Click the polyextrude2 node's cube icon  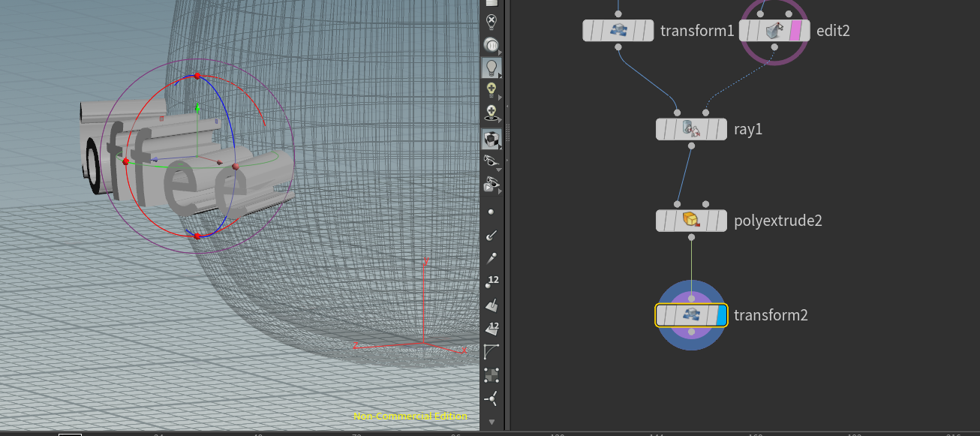690,220
